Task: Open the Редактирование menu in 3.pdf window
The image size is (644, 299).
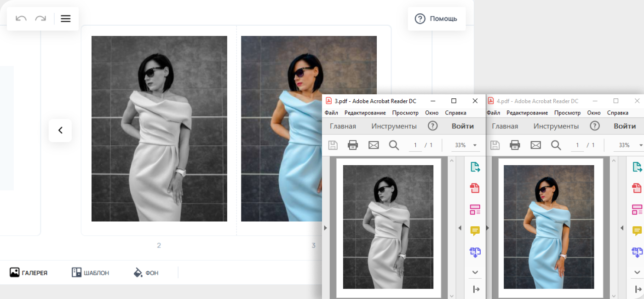Action: click(x=365, y=113)
